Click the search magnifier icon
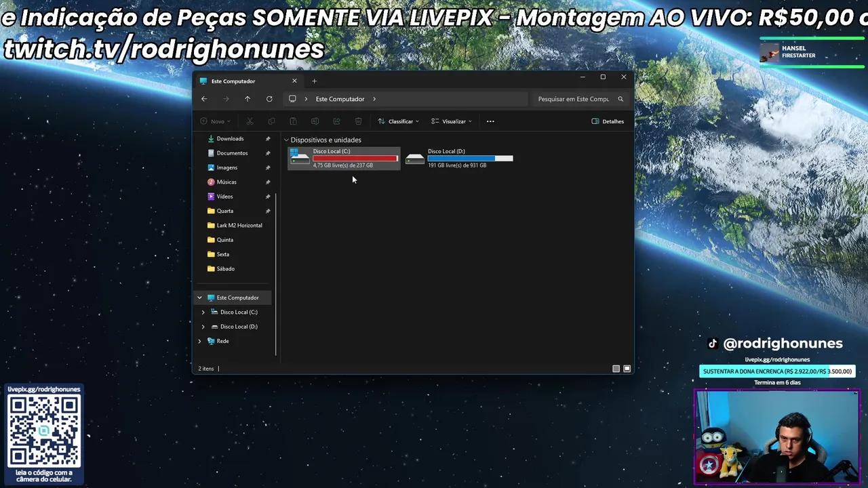The image size is (868, 488). (x=620, y=99)
